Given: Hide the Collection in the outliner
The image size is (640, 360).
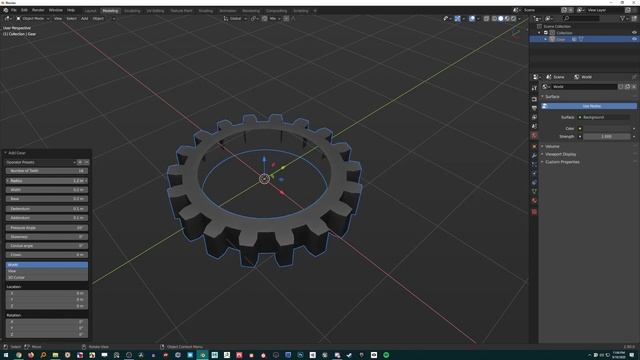Looking at the screenshot, I should pos(634,33).
